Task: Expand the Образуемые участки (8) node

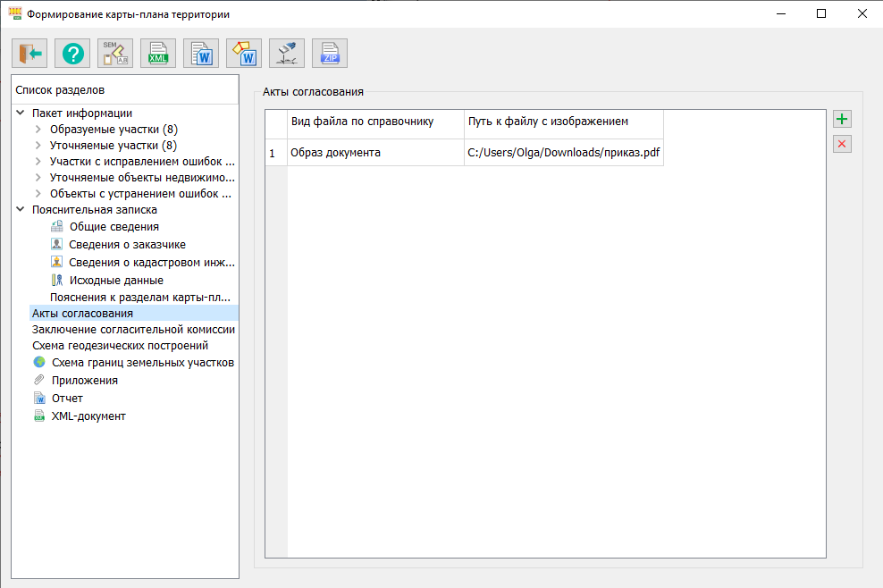Action: pyautogui.click(x=38, y=130)
